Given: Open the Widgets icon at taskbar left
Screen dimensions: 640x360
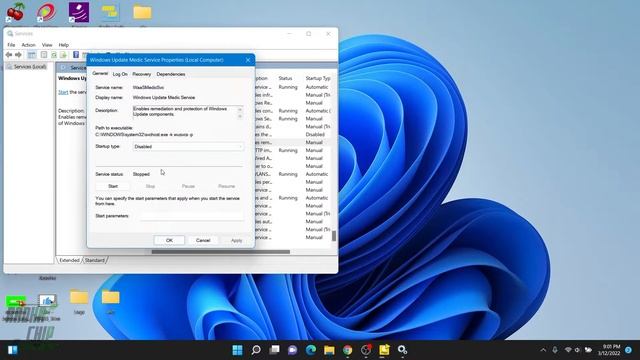Looking at the screenshot, I should click(x=13, y=350).
